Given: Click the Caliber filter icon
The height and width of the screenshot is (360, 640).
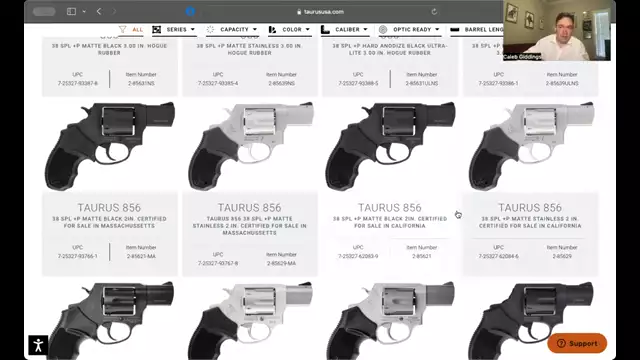Looking at the screenshot, I should (325, 29).
